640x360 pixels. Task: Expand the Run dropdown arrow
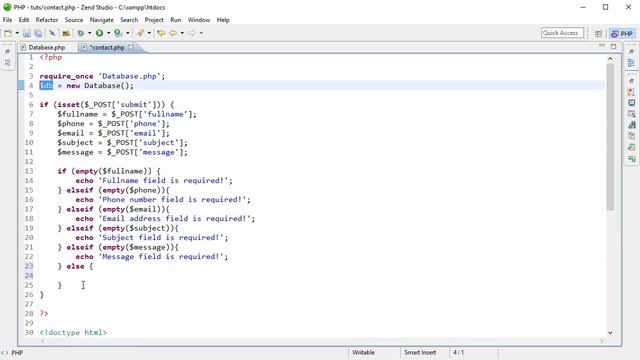click(108, 33)
